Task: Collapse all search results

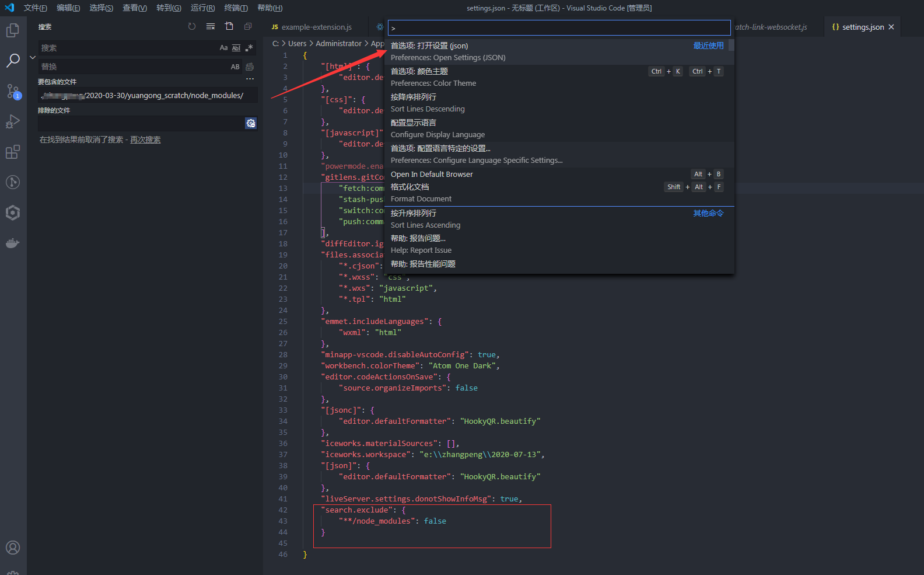Action: tap(248, 27)
